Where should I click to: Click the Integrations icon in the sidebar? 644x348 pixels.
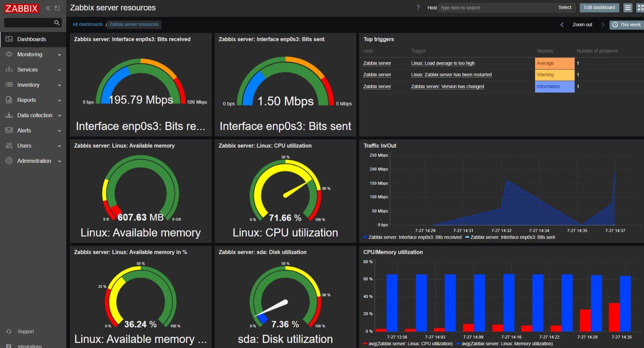(9, 346)
